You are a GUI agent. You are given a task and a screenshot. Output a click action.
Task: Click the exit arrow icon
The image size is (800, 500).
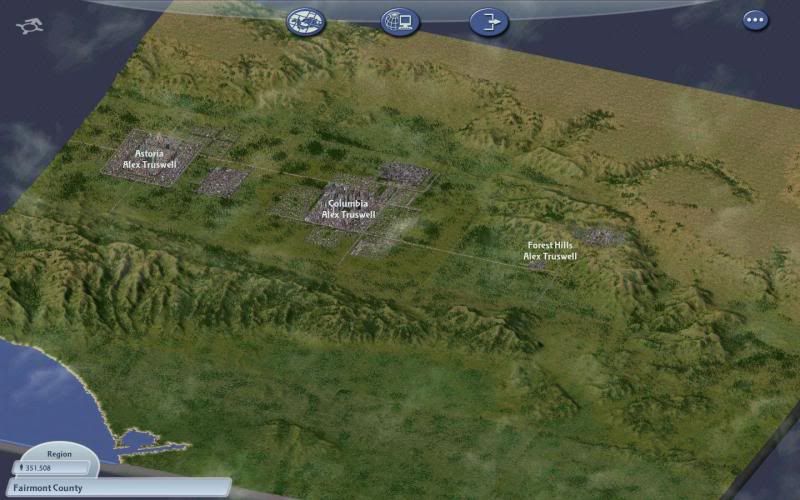(489, 22)
